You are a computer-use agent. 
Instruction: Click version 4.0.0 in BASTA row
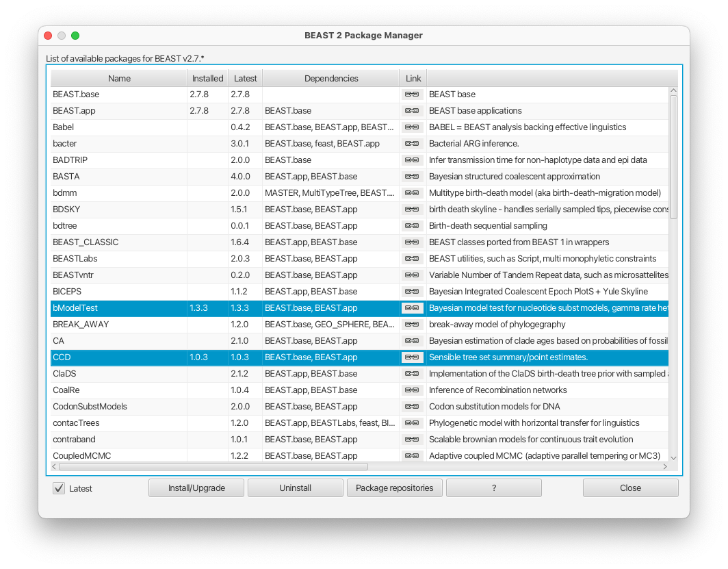(x=241, y=177)
